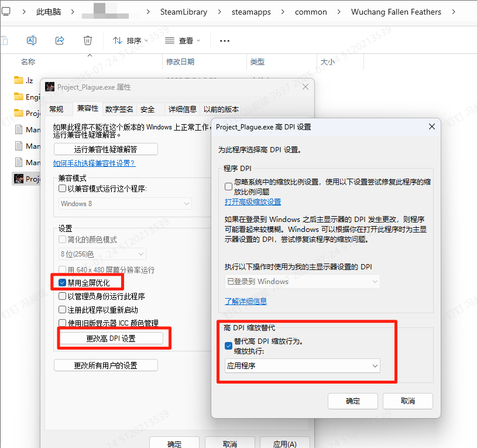
Task: Click the computer icon in address bar
Action: tap(5, 12)
